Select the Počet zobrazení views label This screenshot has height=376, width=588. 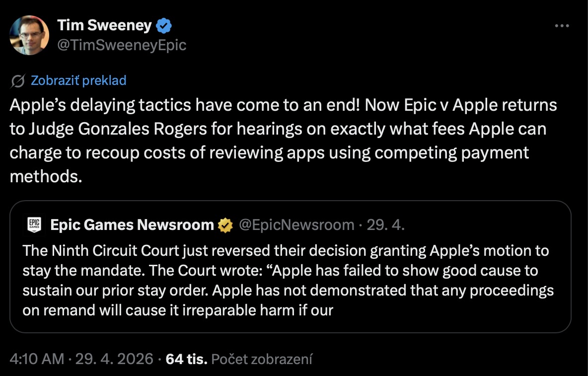pyautogui.click(x=262, y=359)
